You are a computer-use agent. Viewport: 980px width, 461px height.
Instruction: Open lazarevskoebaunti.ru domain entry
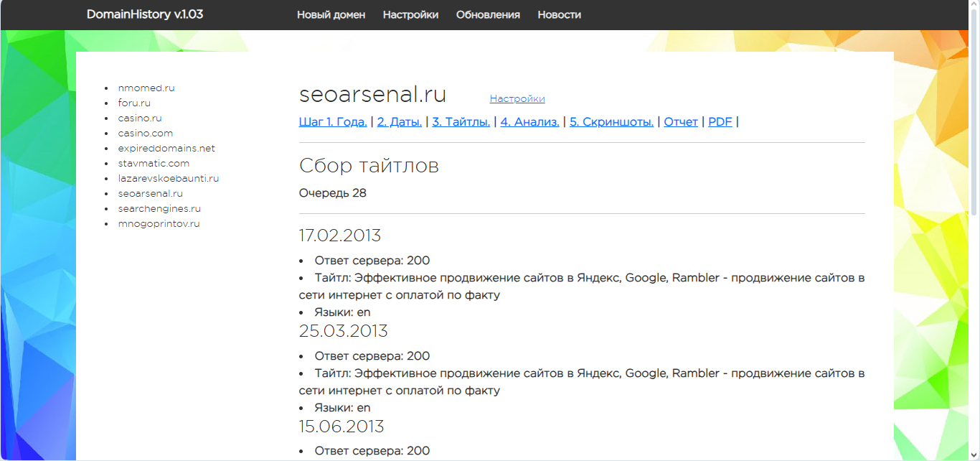(x=169, y=179)
